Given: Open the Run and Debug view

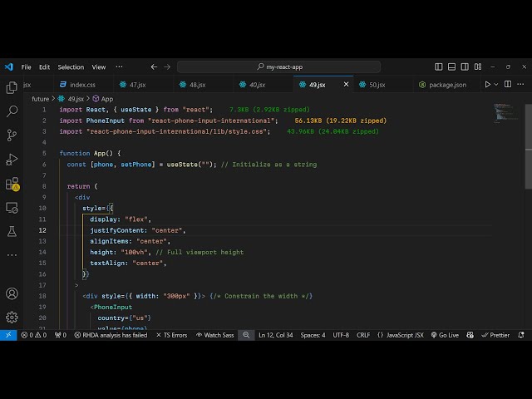Looking at the screenshot, I should (x=12, y=159).
